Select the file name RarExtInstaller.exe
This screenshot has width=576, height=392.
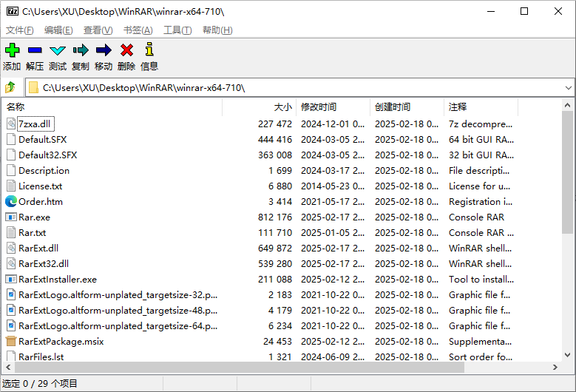point(58,280)
